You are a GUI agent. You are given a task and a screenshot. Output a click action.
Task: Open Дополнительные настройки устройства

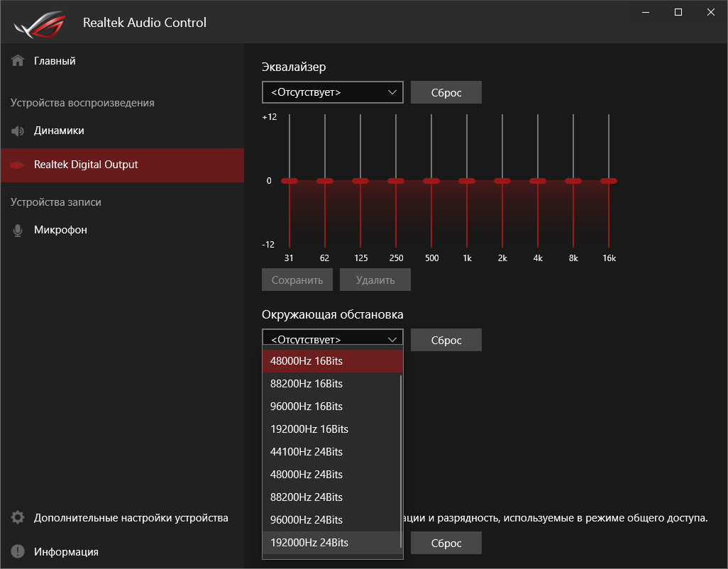click(x=122, y=517)
